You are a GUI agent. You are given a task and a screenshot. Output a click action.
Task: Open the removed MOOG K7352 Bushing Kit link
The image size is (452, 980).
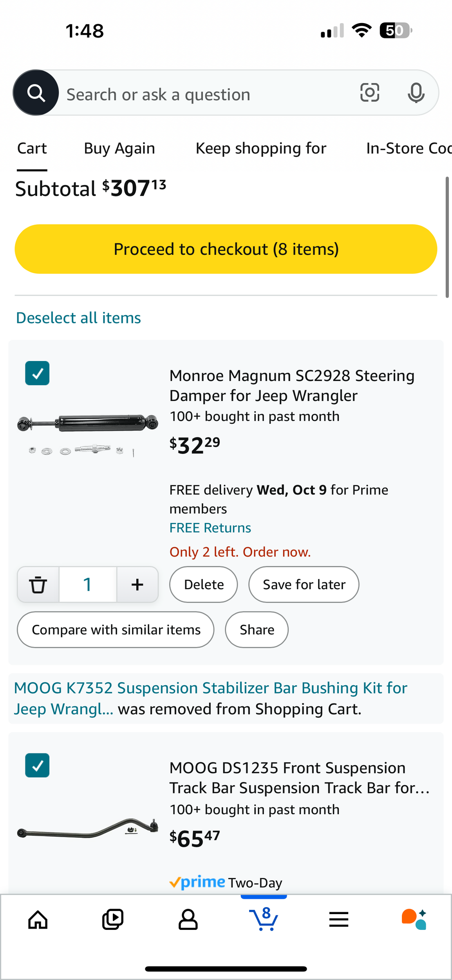(x=210, y=689)
